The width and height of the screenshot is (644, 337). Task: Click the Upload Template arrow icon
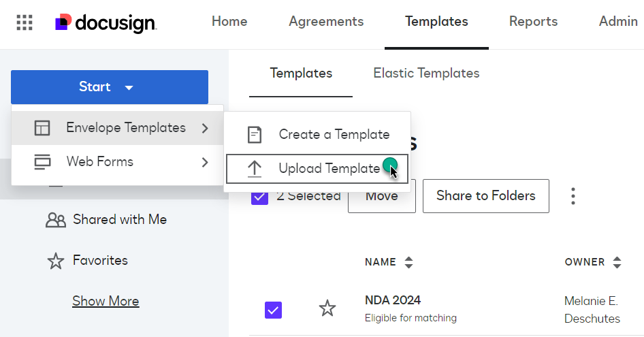(254, 169)
